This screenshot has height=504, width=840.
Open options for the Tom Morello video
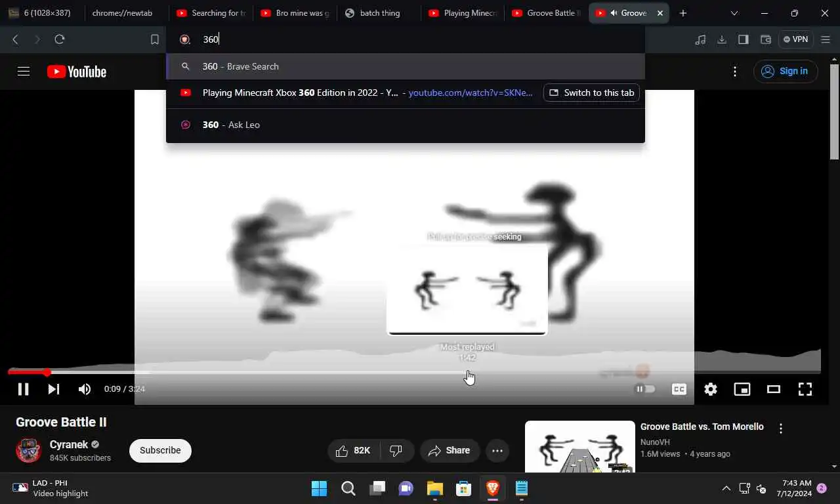pyautogui.click(x=781, y=429)
